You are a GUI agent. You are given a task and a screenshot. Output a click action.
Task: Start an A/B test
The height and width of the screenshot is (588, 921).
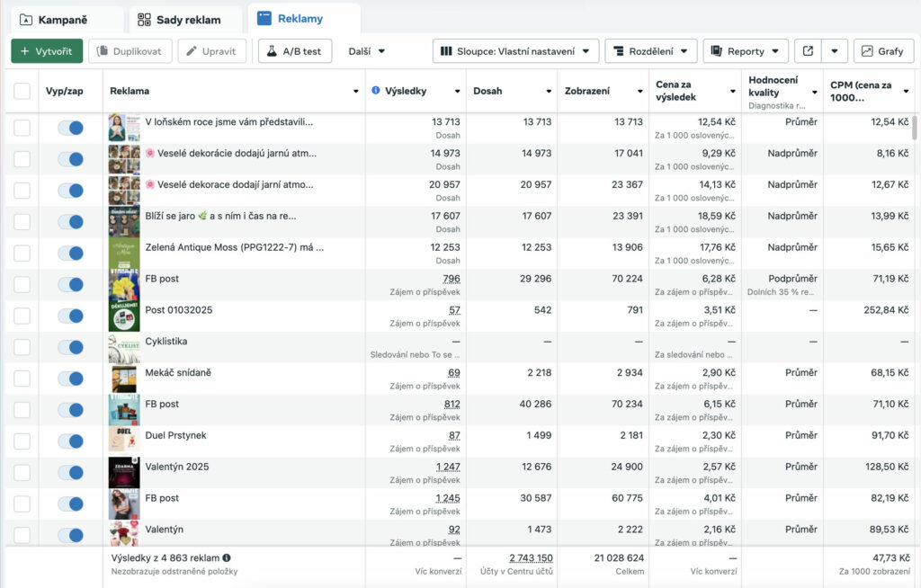coord(293,51)
